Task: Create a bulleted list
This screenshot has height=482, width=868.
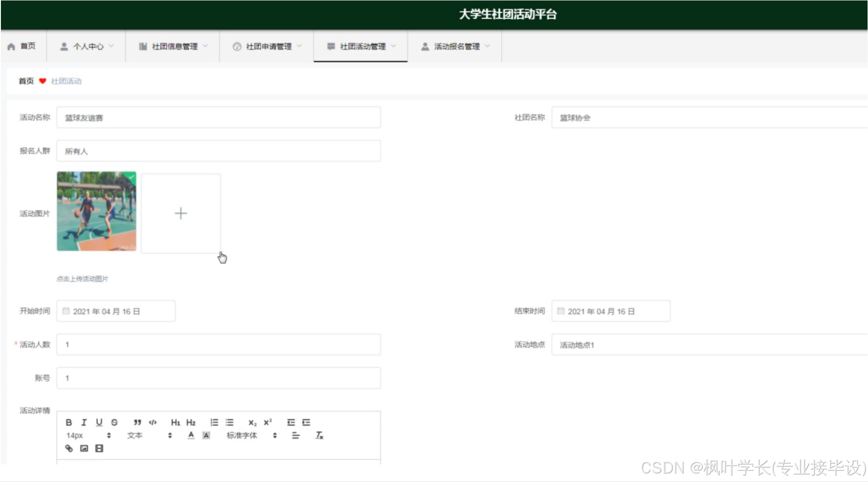Action: tap(229, 422)
